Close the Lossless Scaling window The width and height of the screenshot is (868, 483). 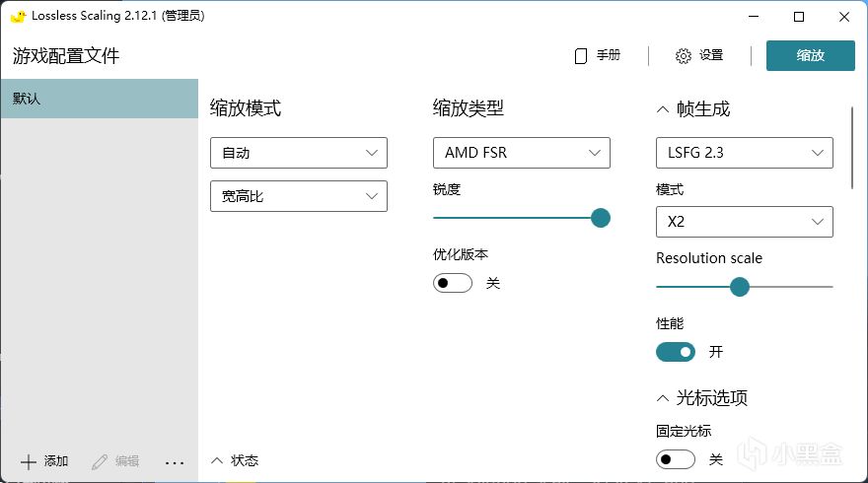tap(844, 17)
